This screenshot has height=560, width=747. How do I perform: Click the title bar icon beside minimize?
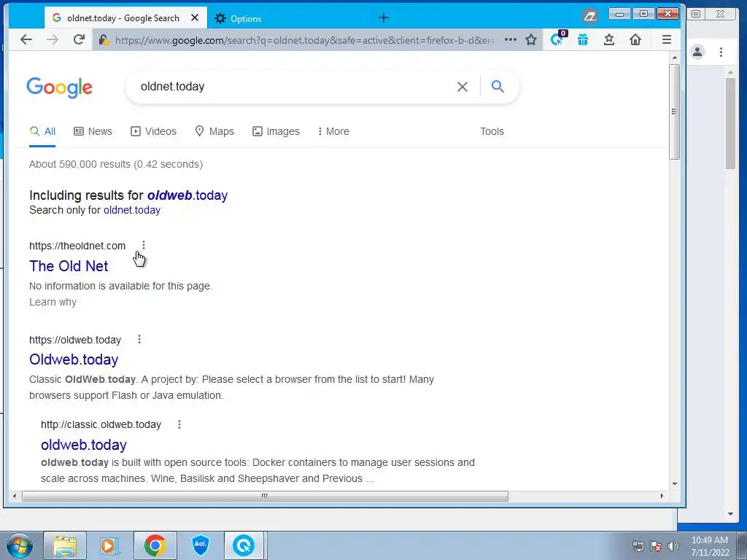coord(589,17)
